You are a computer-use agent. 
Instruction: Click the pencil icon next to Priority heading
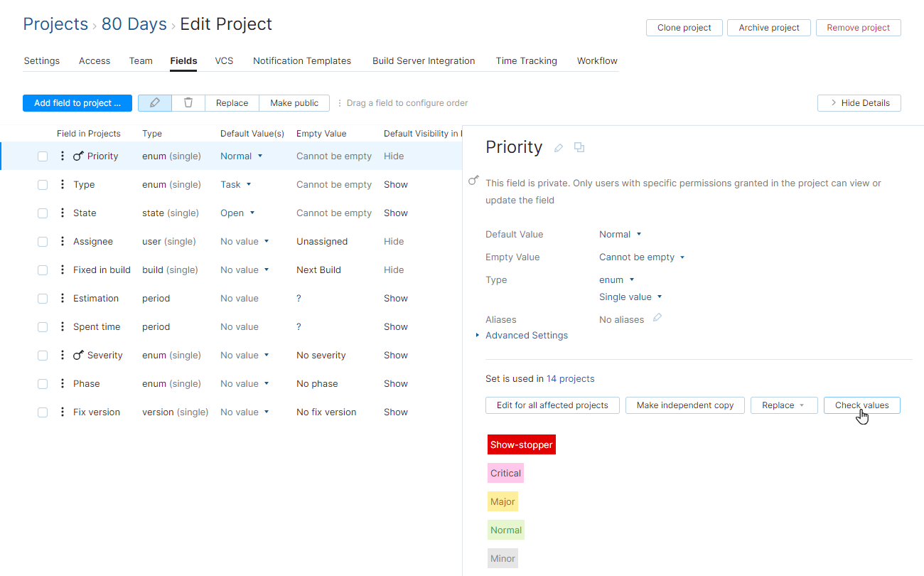pos(558,147)
